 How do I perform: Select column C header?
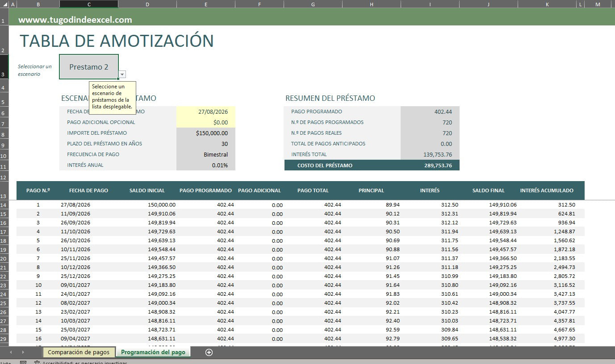(89, 4)
